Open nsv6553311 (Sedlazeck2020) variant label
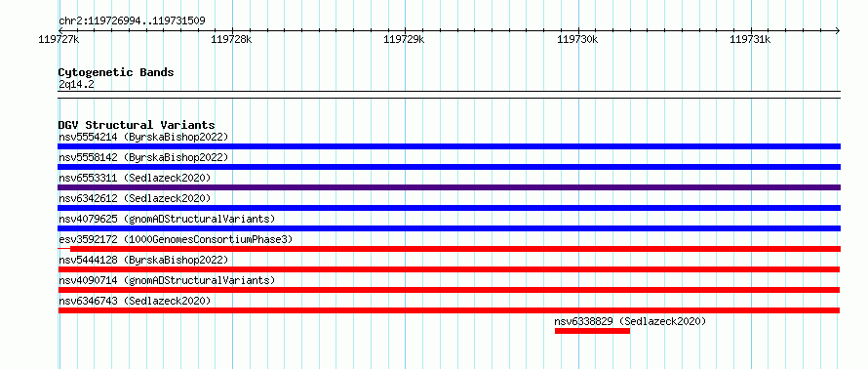 pos(135,178)
